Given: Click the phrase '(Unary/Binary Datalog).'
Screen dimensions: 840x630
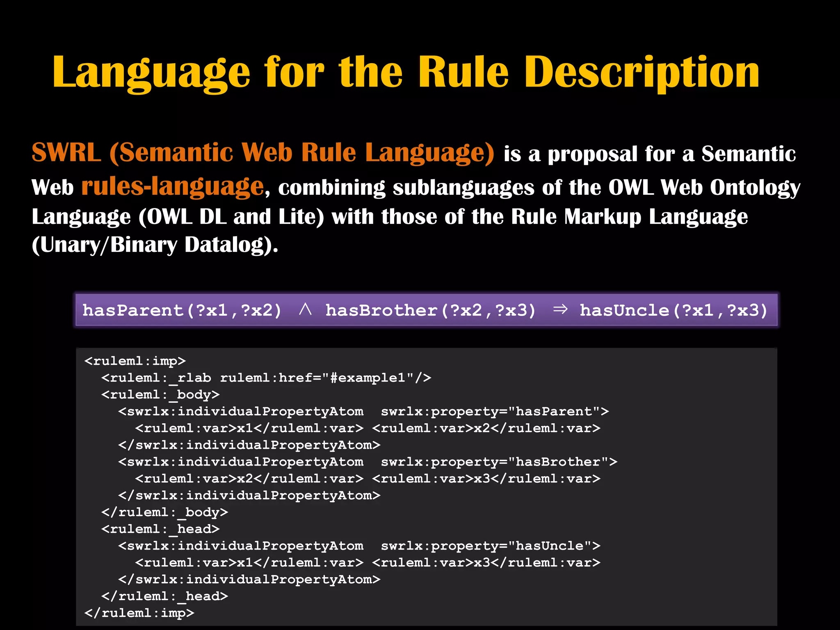Looking at the screenshot, I should coord(155,245).
